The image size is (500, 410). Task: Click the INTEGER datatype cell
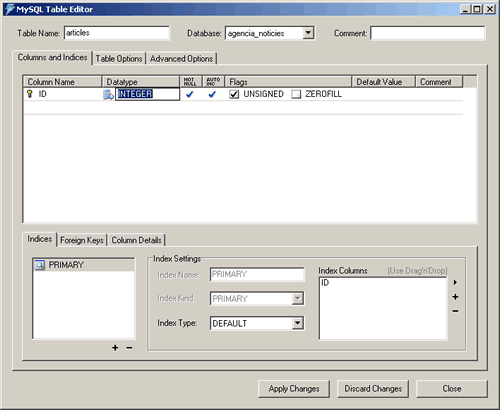tap(147, 94)
